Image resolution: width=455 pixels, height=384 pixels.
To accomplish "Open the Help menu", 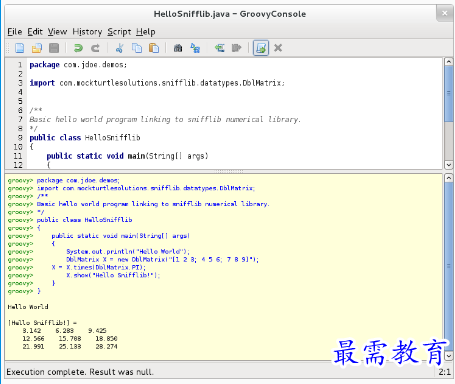I will [x=146, y=32].
